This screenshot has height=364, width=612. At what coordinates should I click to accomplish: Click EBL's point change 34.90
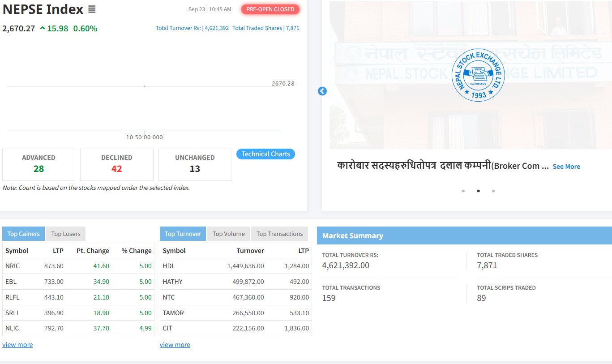[101, 282]
